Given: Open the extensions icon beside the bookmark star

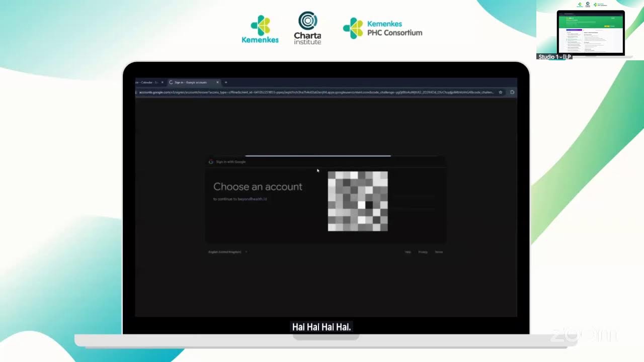Looking at the screenshot, I should pyautogui.click(x=512, y=93).
